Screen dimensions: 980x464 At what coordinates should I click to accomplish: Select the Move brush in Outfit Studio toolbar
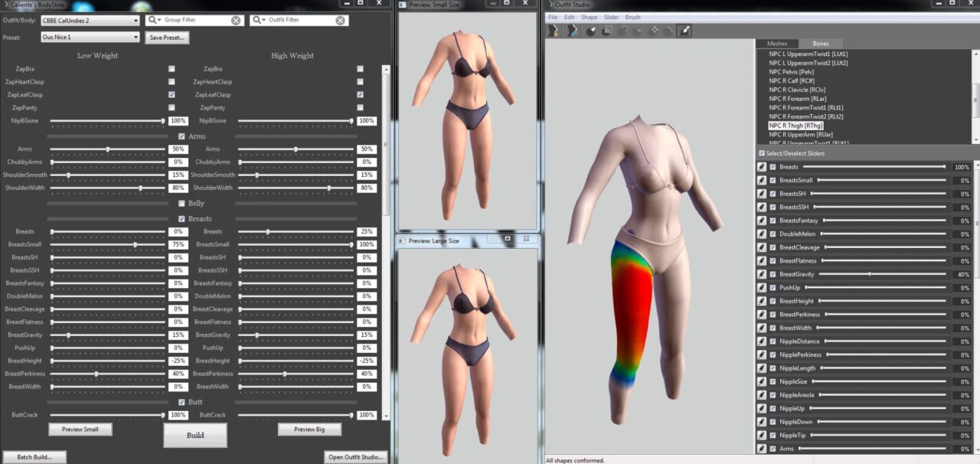654,31
